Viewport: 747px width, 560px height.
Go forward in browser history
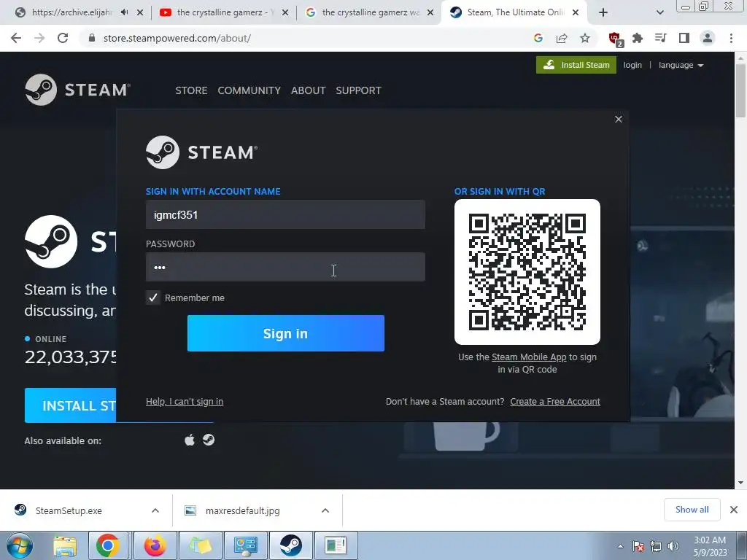39,38
